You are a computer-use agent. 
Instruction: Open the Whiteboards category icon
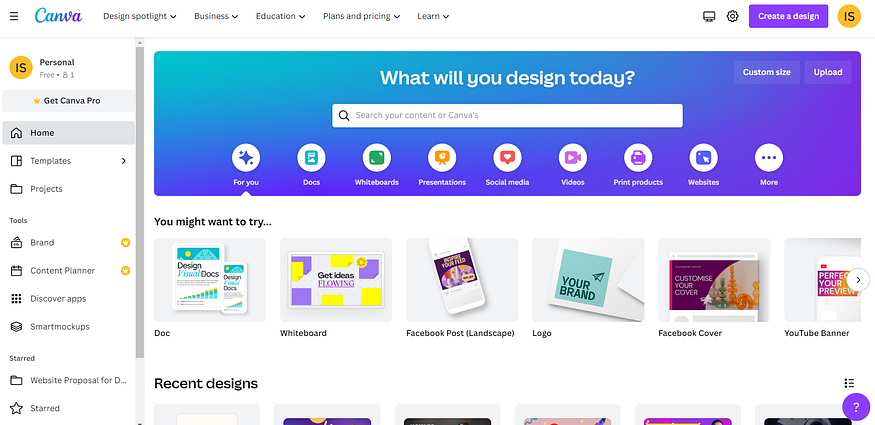[377, 158]
